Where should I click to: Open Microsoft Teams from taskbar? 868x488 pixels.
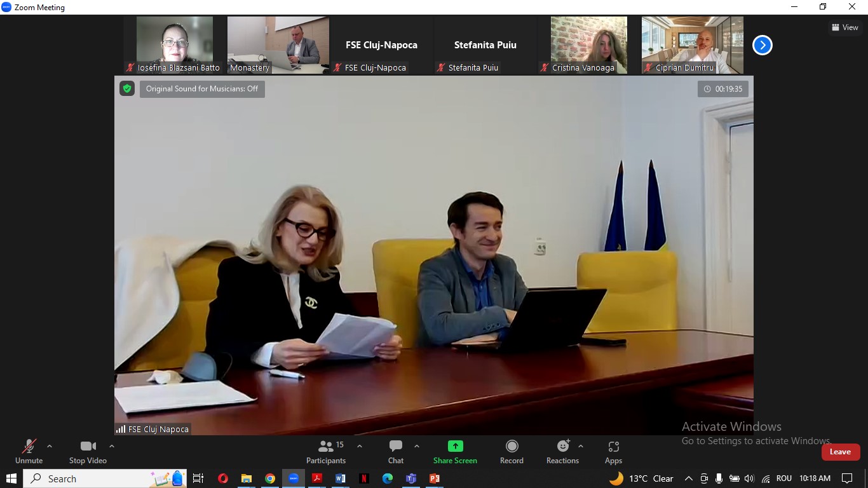coord(411,478)
